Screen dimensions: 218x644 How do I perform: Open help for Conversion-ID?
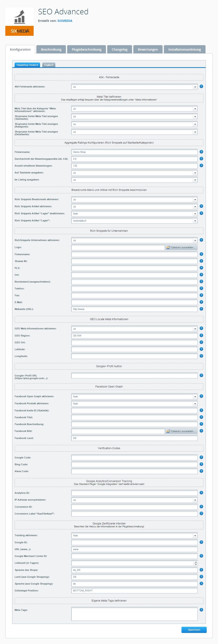click(201, 507)
